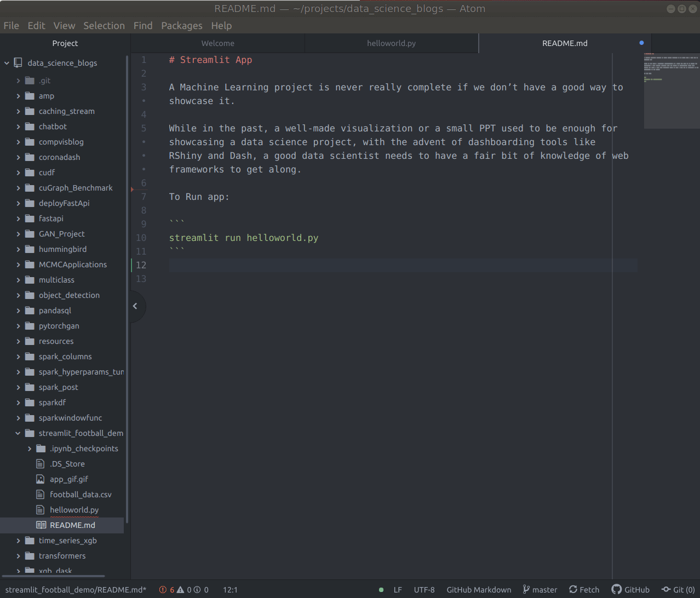Place cursor on empty line 12

click(x=403, y=265)
